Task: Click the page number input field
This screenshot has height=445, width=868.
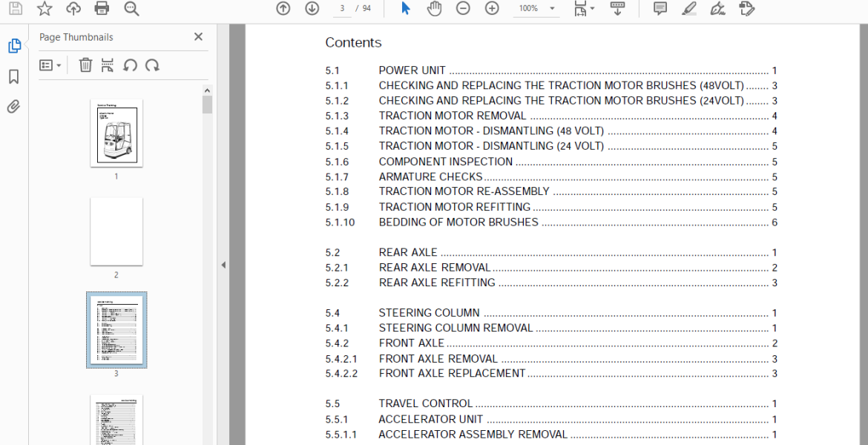Action: tap(342, 9)
